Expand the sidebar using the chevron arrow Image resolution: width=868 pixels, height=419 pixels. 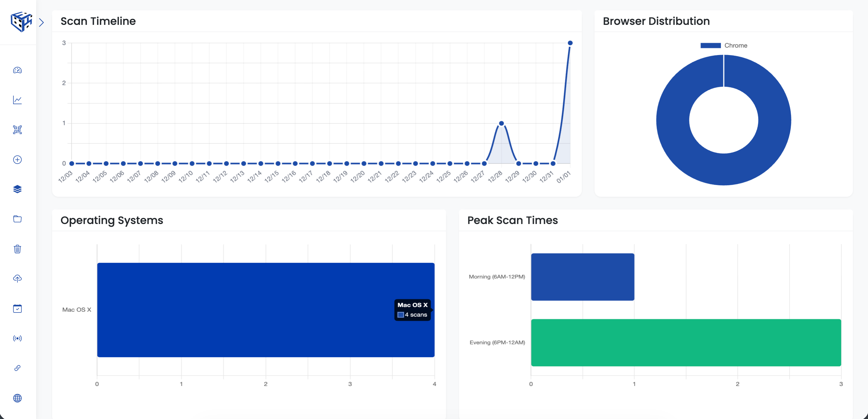(42, 22)
